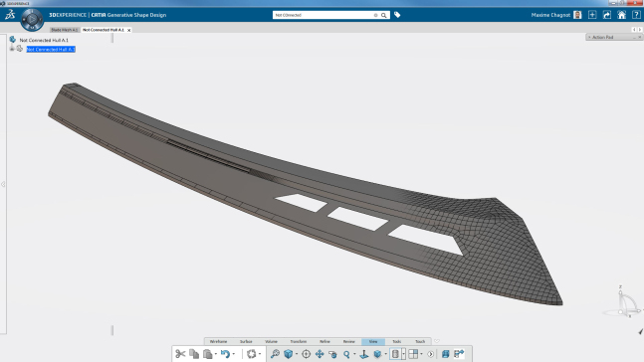Toggle the cylinder display mode icon
Image resolution: width=644 pixels, height=362 pixels.
(395, 354)
